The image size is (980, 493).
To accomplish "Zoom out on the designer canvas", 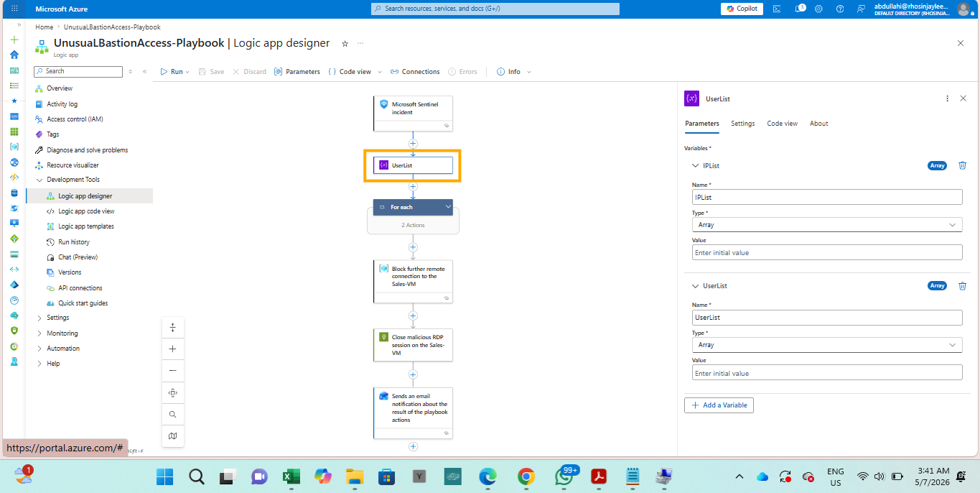I will click(173, 371).
